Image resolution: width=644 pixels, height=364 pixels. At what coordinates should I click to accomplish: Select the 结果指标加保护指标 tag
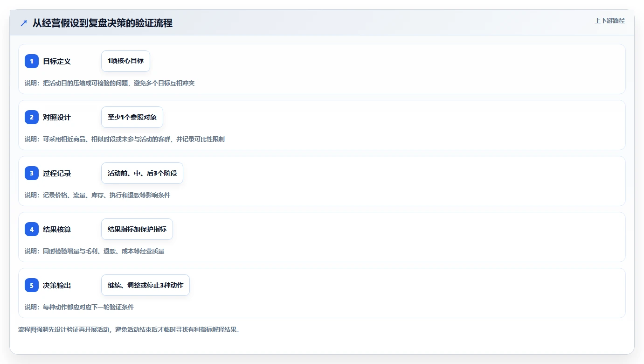pos(137,229)
